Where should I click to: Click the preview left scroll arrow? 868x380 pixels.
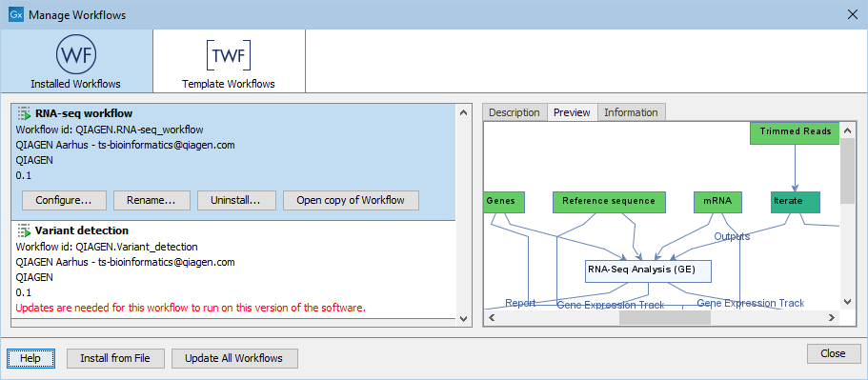pyautogui.click(x=492, y=317)
